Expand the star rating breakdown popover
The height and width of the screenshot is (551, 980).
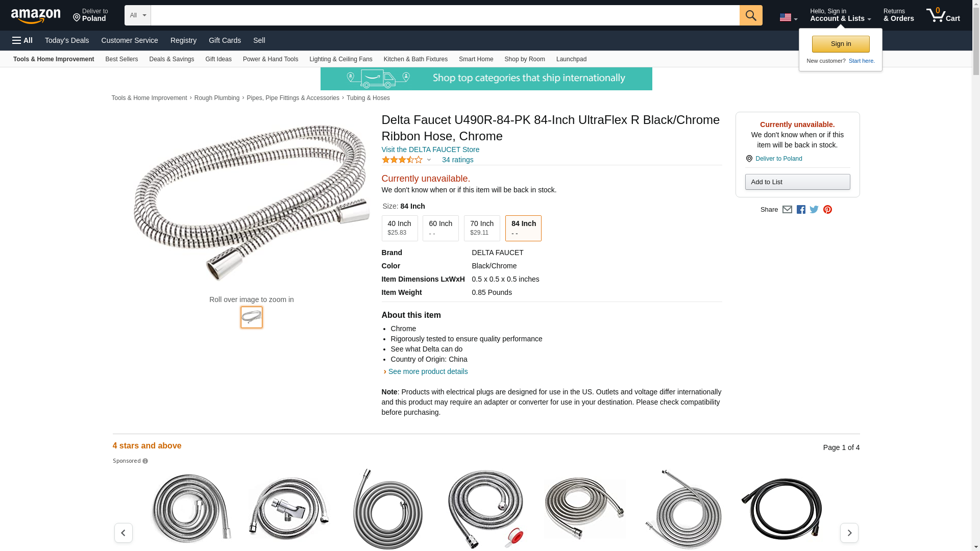point(429,160)
